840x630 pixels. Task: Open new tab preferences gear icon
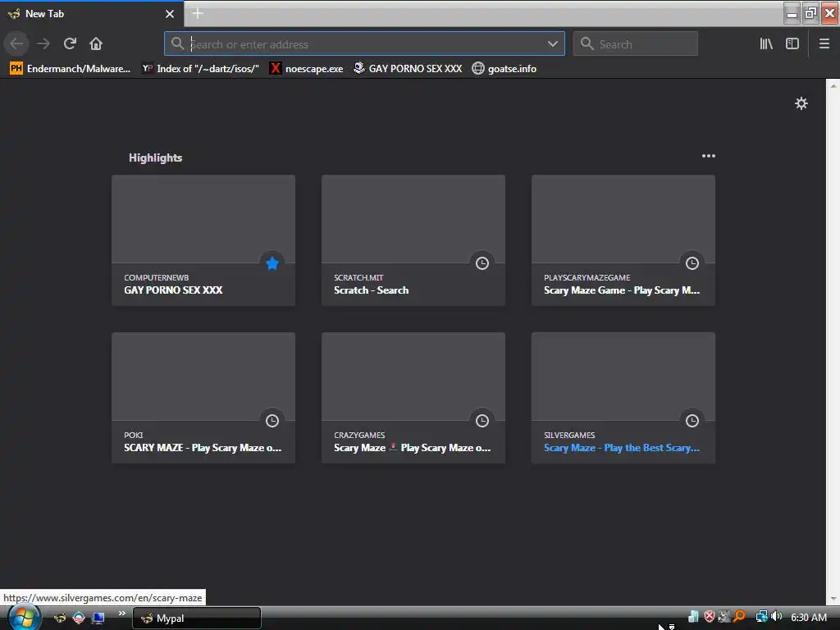[x=801, y=103]
